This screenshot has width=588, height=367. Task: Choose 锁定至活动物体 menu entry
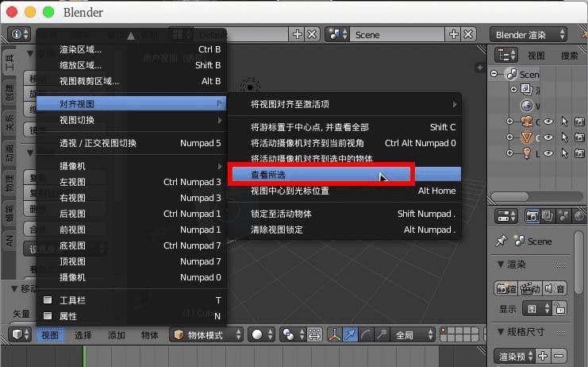pos(344,214)
